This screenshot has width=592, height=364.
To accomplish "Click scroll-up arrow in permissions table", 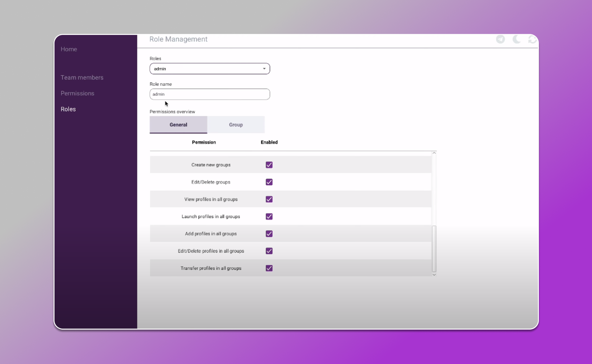I will tap(434, 153).
